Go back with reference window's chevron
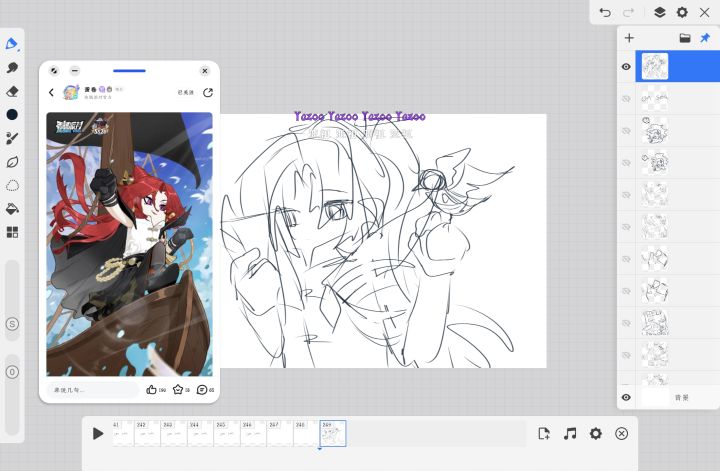 coord(52,93)
